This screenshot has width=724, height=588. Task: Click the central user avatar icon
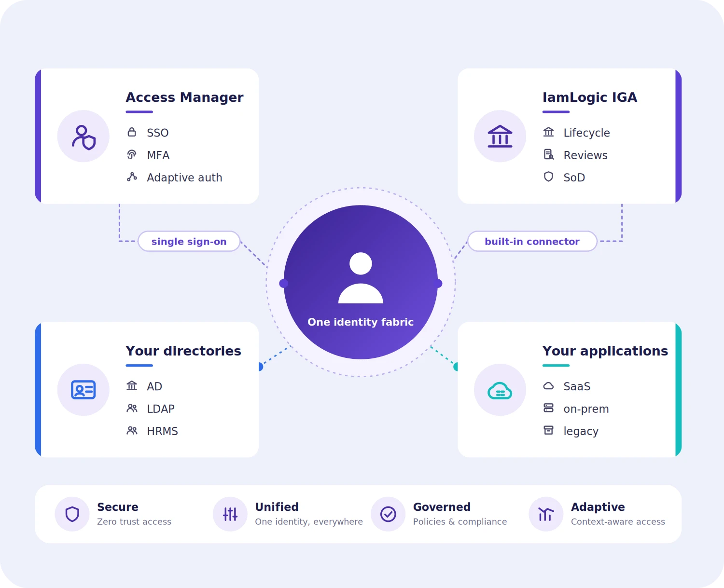pyautogui.click(x=361, y=278)
